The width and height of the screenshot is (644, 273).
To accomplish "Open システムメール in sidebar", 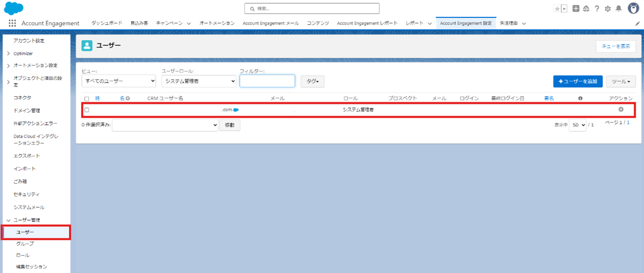I will point(29,207).
